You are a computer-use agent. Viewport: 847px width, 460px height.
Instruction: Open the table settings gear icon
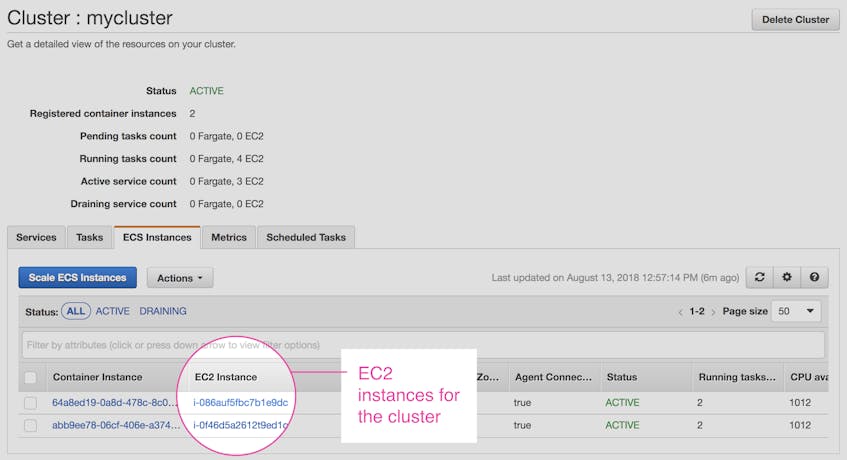click(787, 278)
